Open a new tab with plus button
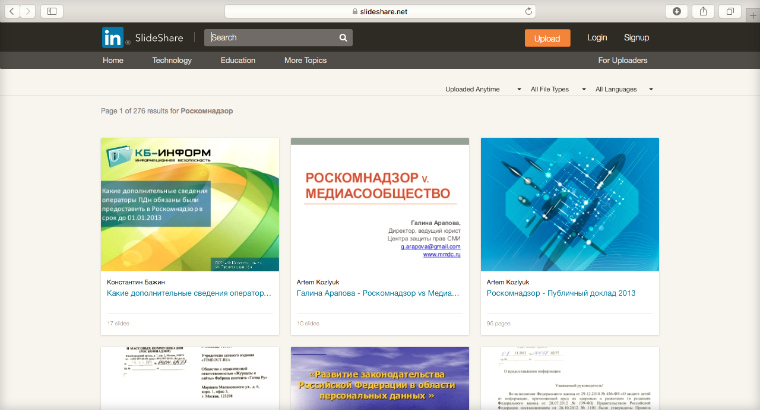The height and width of the screenshot is (410, 760). [753, 10]
